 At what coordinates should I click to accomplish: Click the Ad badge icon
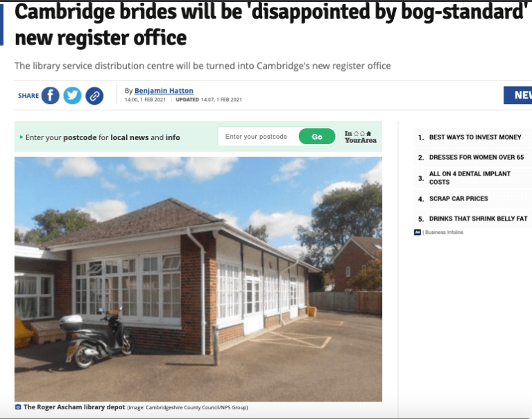418,232
